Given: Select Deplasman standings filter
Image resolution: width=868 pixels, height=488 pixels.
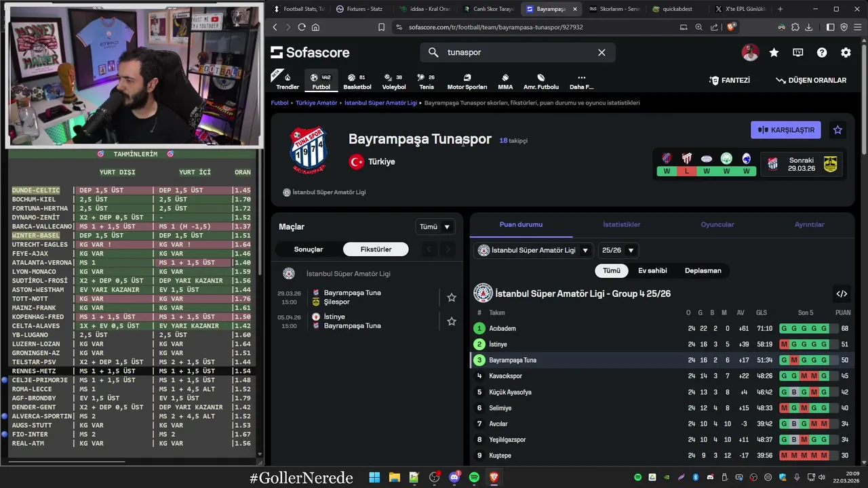Looking at the screenshot, I should coord(703,270).
